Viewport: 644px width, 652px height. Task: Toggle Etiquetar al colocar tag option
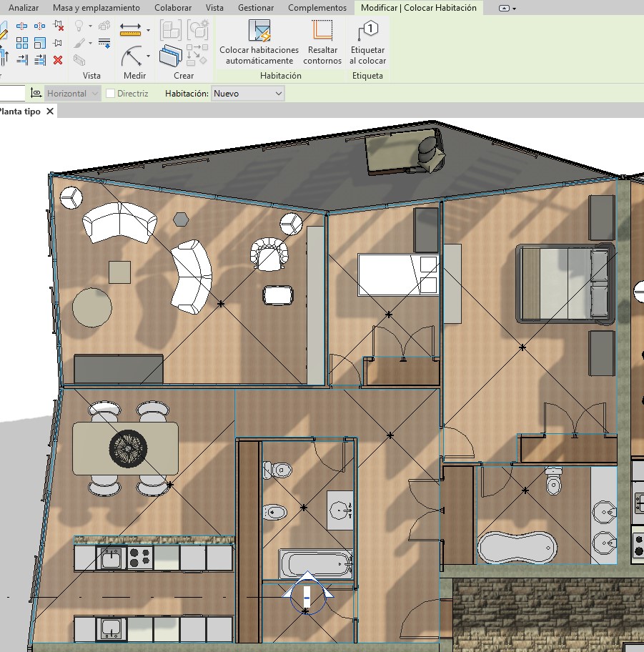tap(368, 31)
